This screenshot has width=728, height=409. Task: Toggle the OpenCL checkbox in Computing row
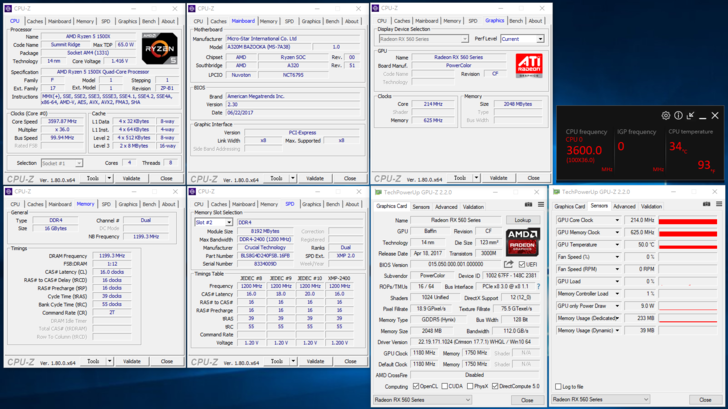(416, 386)
